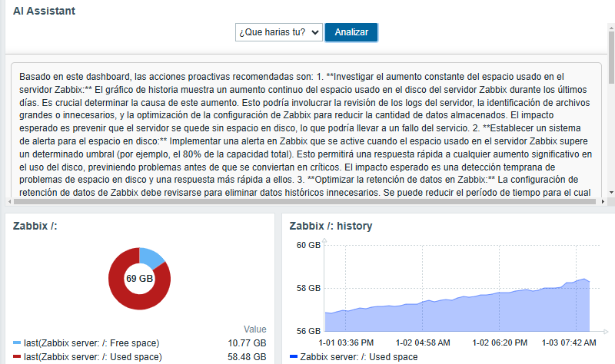Click the page vertical scrollbar thumb
Image resolution: width=615 pixels, height=364 pixels.
(x=611, y=58)
